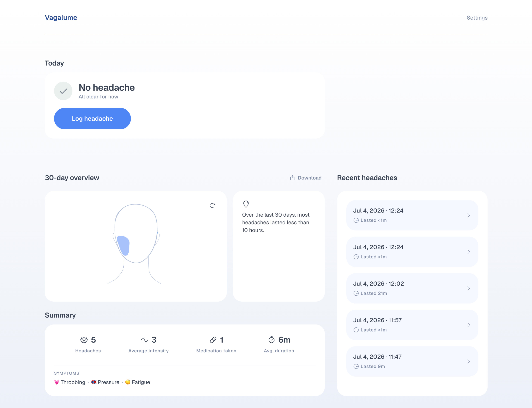Click the stopwatch icon for Avg. duration
Image resolution: width=532 pixels, height=408 pixels.
click(272, 339)
